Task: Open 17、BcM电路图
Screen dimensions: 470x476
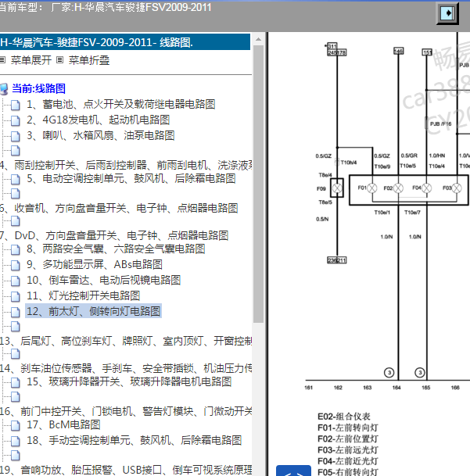Action: click(x=63, y=424)
